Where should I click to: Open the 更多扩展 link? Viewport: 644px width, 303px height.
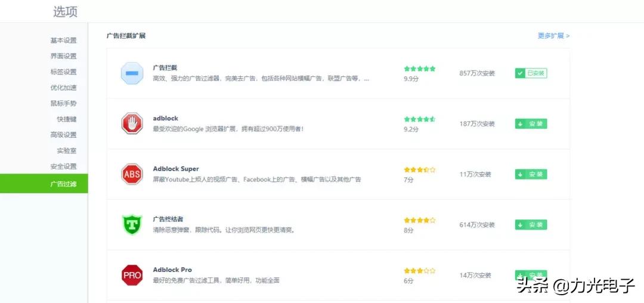pyautogui.click(x=553, y=36)
